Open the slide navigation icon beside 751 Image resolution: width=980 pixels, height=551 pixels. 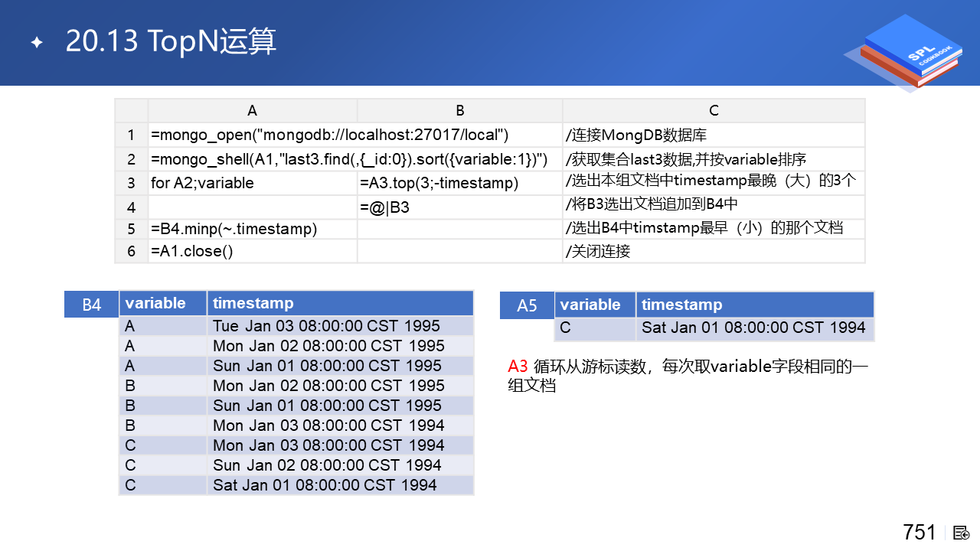pos(962,533)
